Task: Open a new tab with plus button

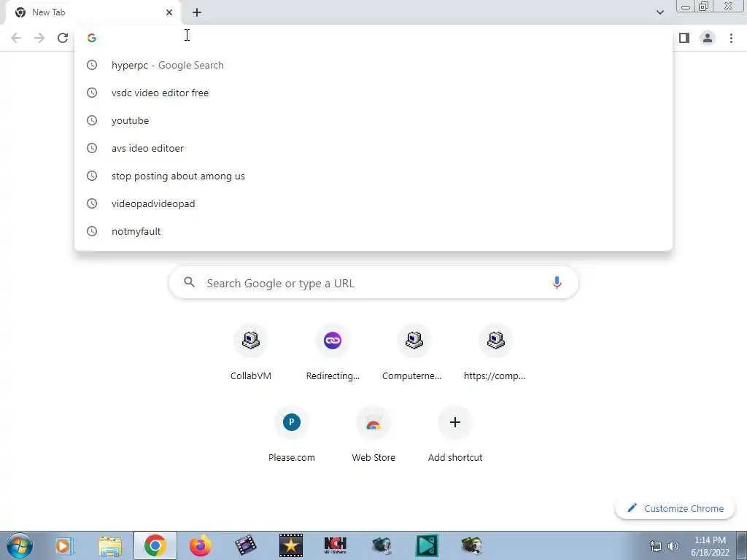Action: pyautogui.click(x=197, y=12)
